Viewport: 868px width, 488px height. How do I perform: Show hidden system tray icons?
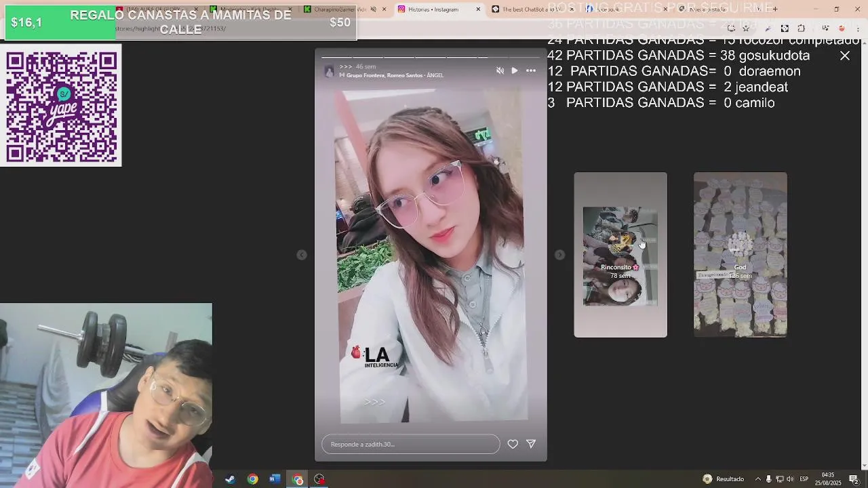(758, 479)
